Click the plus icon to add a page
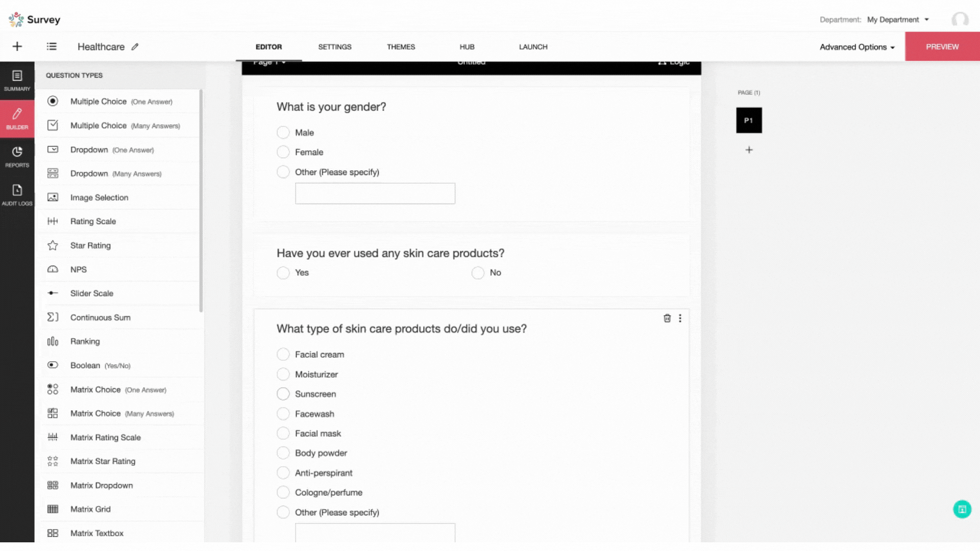 click(749, 150)
